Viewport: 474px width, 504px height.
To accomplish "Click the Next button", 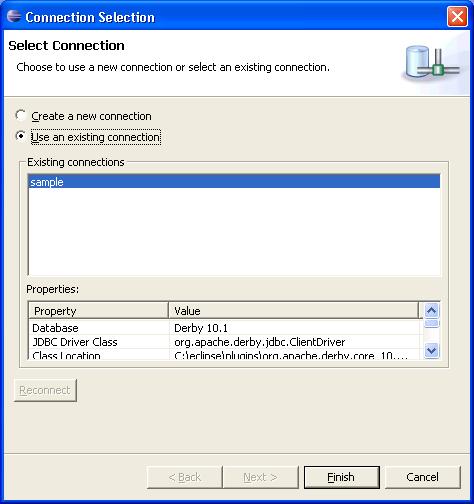I will click(x=260, y=477).
